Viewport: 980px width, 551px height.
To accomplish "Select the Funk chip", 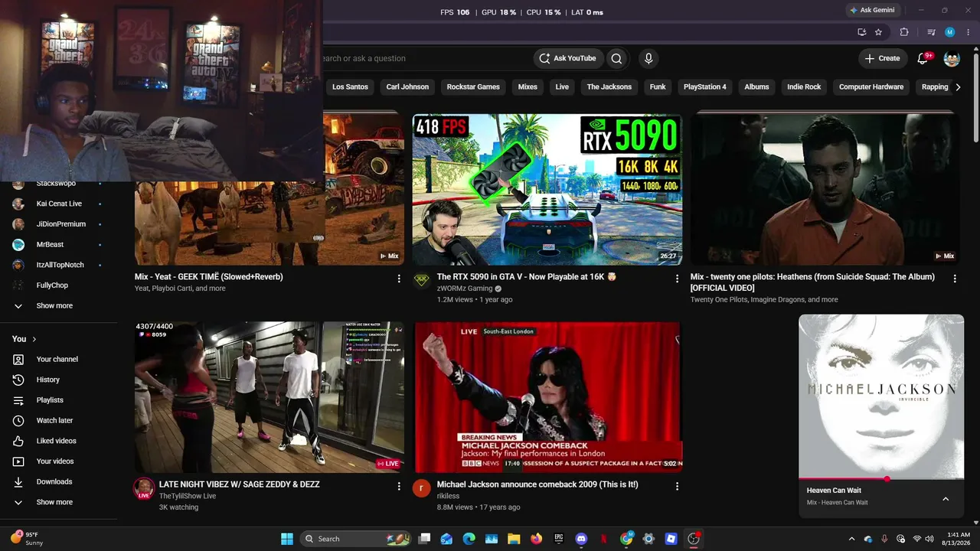I will (x=658, y=87).
